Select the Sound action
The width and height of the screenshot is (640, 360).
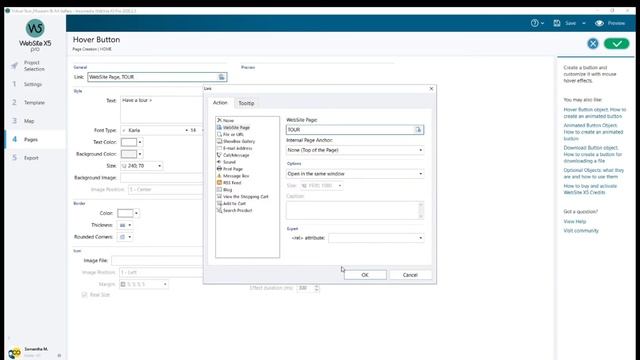click(x=226, y=162)
